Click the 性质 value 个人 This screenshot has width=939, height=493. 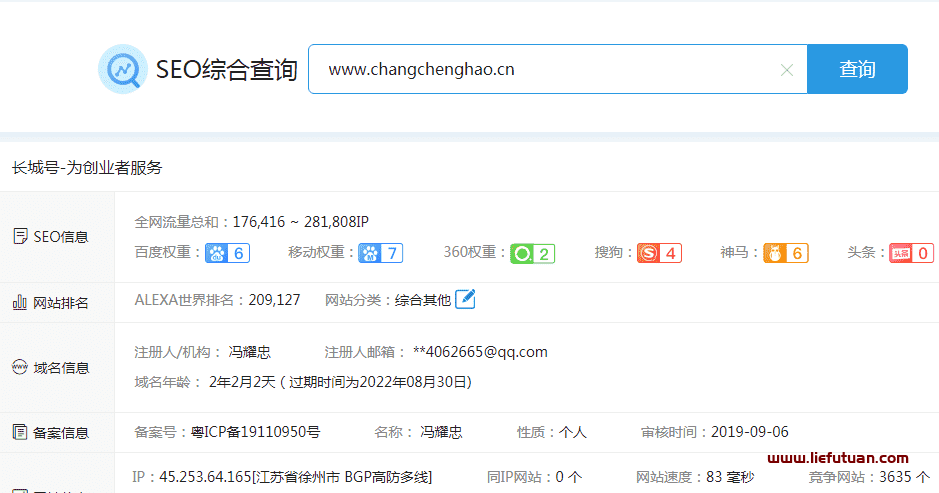(x=573, y=432)
